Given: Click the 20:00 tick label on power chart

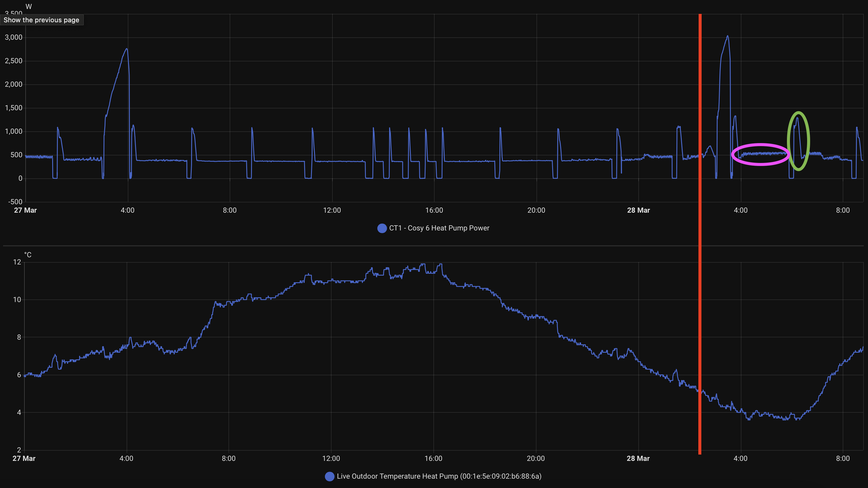Looking at the screenshot, I should pyautogui.click(x=536, y=210).
